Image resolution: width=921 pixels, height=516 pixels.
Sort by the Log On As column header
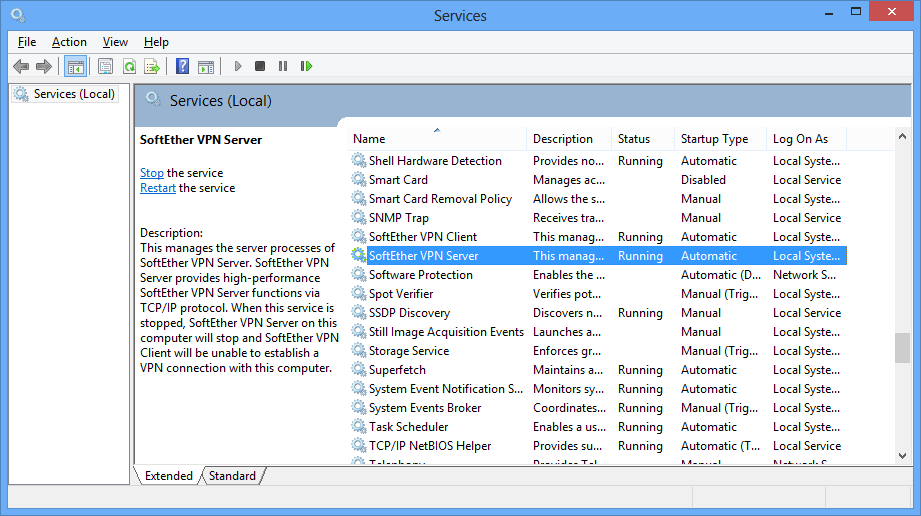tap(806, 139)
